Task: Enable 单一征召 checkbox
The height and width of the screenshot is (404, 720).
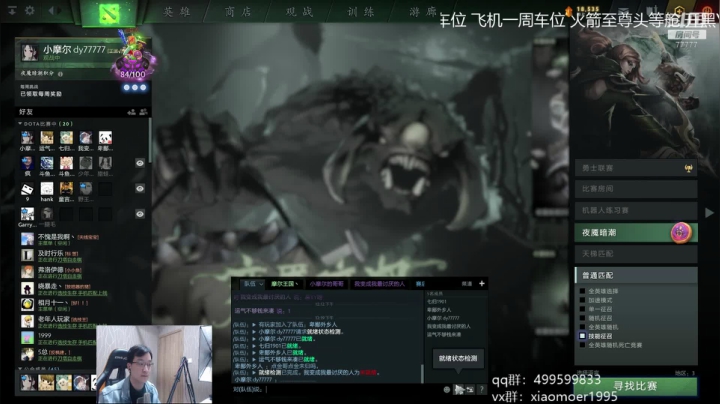Action: 582,309
